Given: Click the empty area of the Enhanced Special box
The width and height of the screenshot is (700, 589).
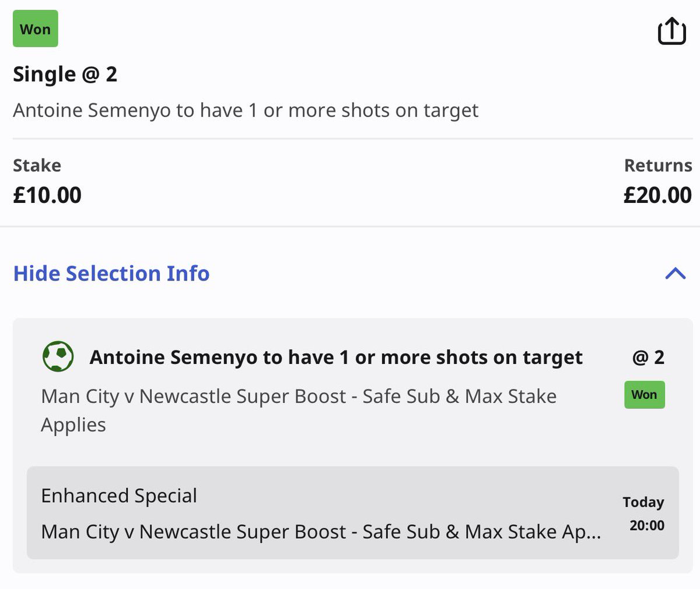Looking at the screenshot, I should point(408,496).
